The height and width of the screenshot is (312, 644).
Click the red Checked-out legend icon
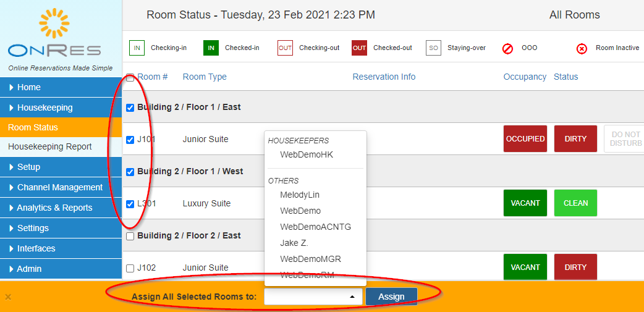(x=359, y=48)
